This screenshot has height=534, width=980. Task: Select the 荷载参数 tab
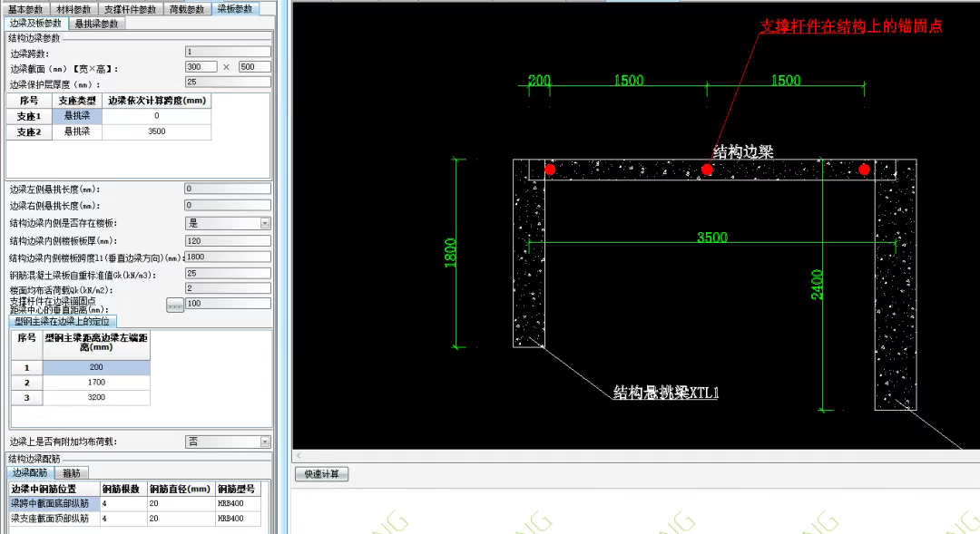pos(187,9)
